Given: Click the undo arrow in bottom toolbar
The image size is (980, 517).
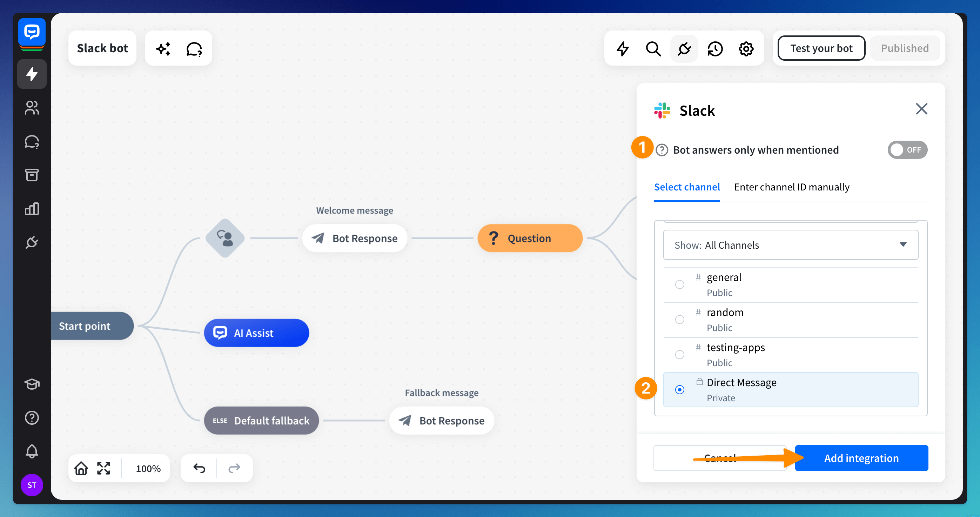Looking at the screenshot, I should [x=199, y=468].
